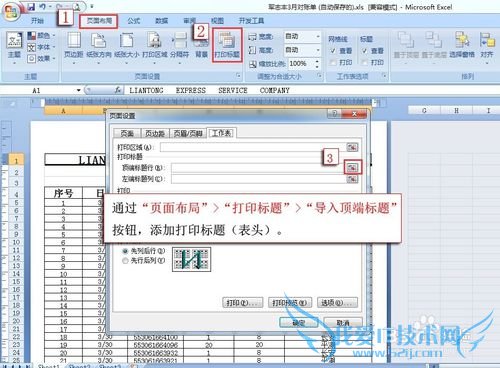500x368 pixels.
Task: Click the Undo icon in quick access toolbar
Action: pos(42,7)
